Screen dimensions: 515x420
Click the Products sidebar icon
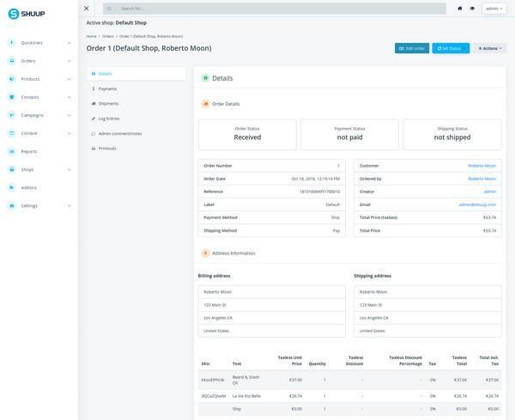click(12, 79)
